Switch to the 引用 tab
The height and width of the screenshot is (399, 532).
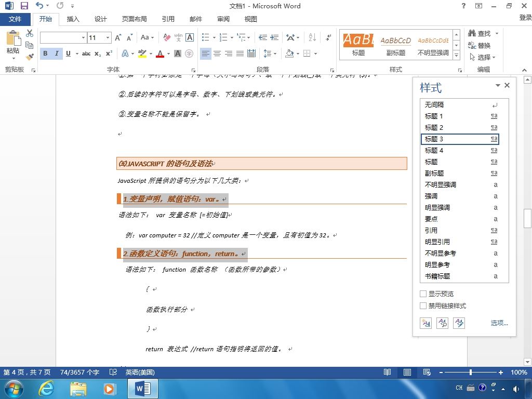tap(168, 19)
